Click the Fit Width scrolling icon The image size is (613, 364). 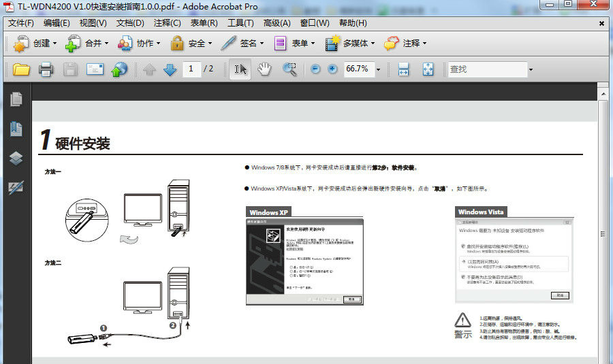coord(403,69)
